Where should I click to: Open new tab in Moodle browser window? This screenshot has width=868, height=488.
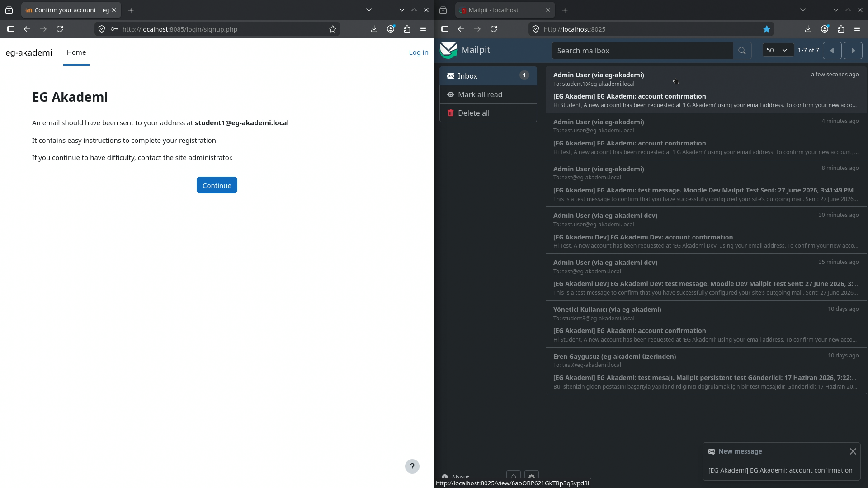(x=131, y=10)
